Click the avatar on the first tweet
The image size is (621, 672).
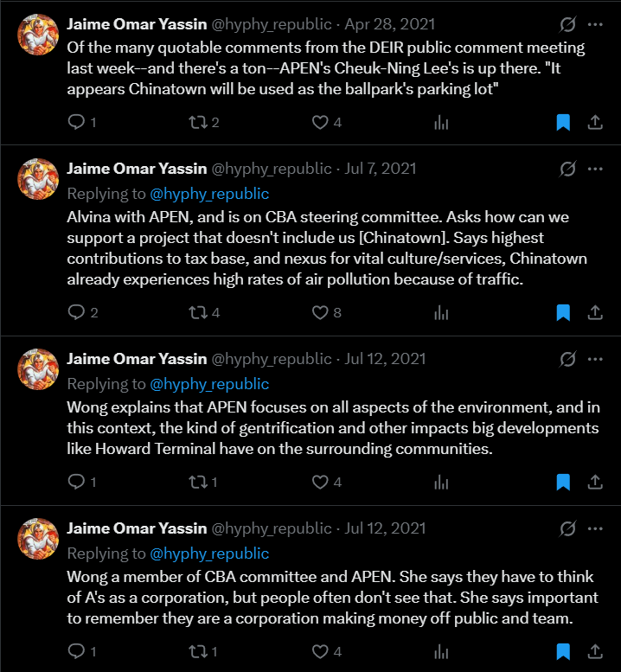click(38, 35)
